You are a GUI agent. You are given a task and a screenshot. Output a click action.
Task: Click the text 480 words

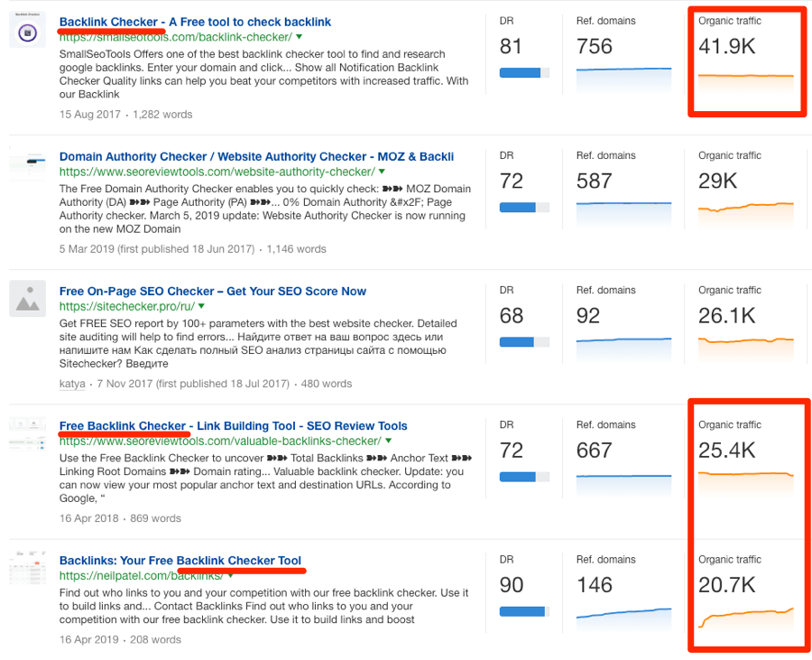[327, 384]
